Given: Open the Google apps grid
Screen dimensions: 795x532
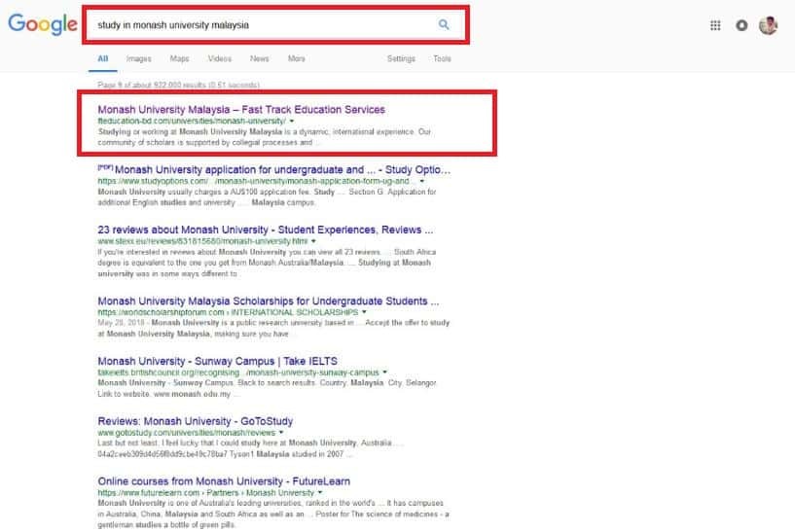Looking at the screenshot, I should point(715,25).
